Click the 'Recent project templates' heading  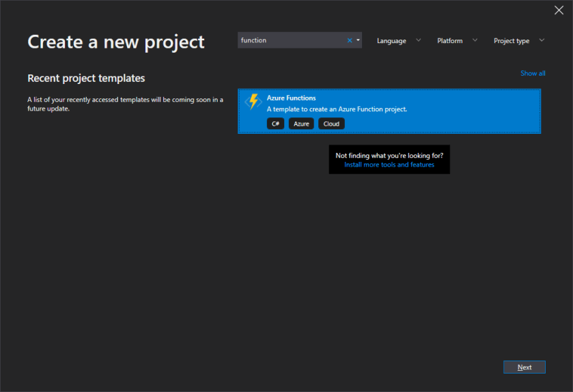click(x=86, y=78)
